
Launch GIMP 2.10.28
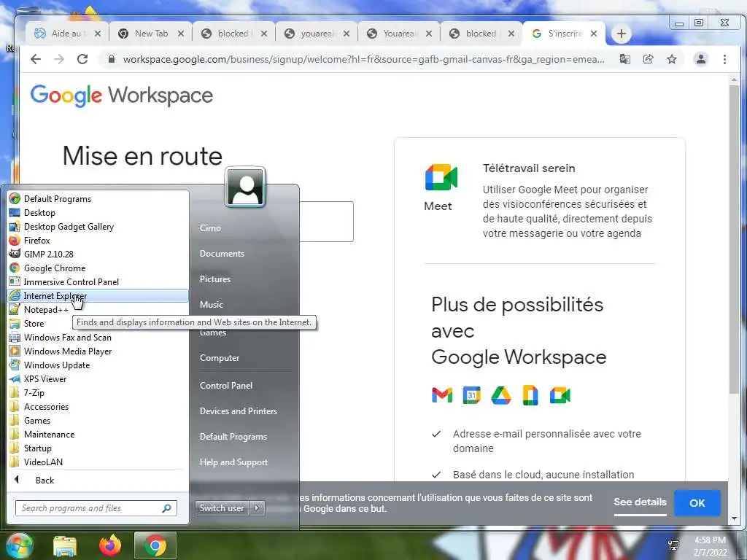click(98, 254)
